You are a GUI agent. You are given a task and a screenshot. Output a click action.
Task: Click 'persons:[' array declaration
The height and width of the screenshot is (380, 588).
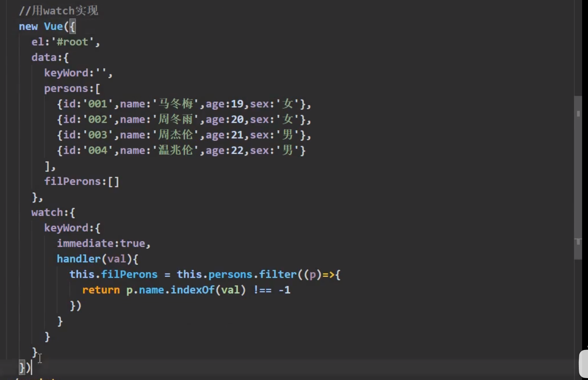[72, 89]
